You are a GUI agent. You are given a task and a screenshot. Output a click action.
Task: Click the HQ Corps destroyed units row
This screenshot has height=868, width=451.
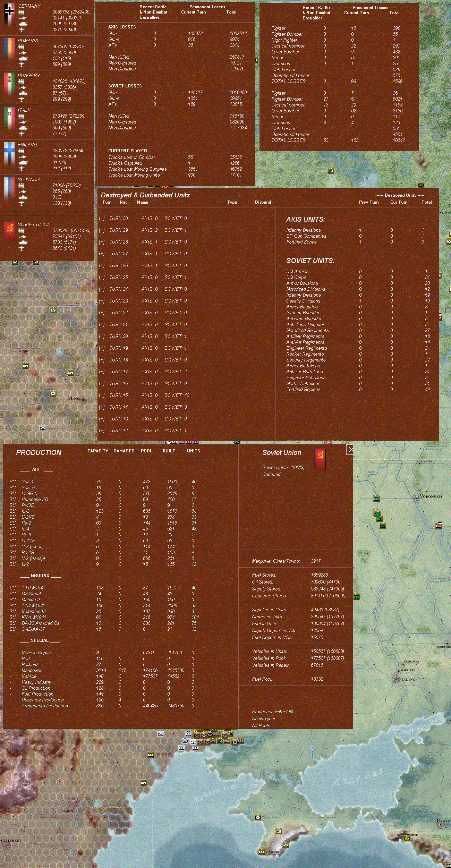[358, 278]
